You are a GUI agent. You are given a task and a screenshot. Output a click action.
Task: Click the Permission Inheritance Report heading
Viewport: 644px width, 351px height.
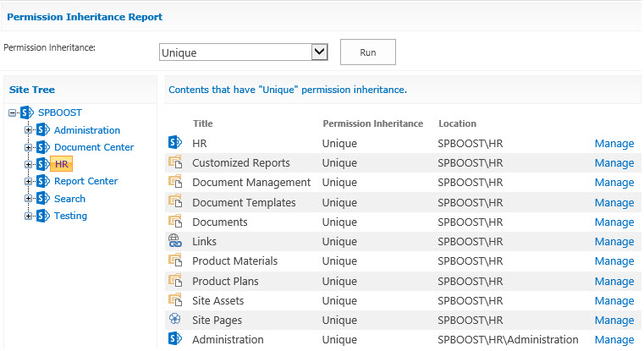point(85,17)
